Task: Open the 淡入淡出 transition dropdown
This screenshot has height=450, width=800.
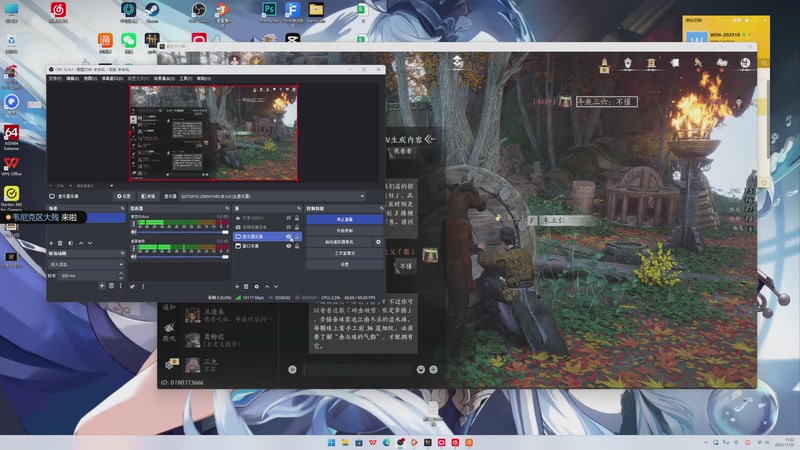Action: point(86,264)
